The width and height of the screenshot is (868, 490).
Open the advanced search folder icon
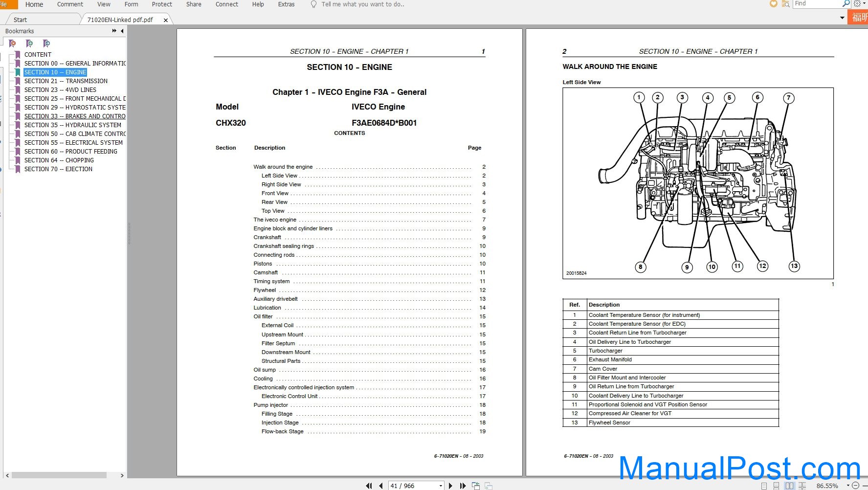tap(786, 4)
